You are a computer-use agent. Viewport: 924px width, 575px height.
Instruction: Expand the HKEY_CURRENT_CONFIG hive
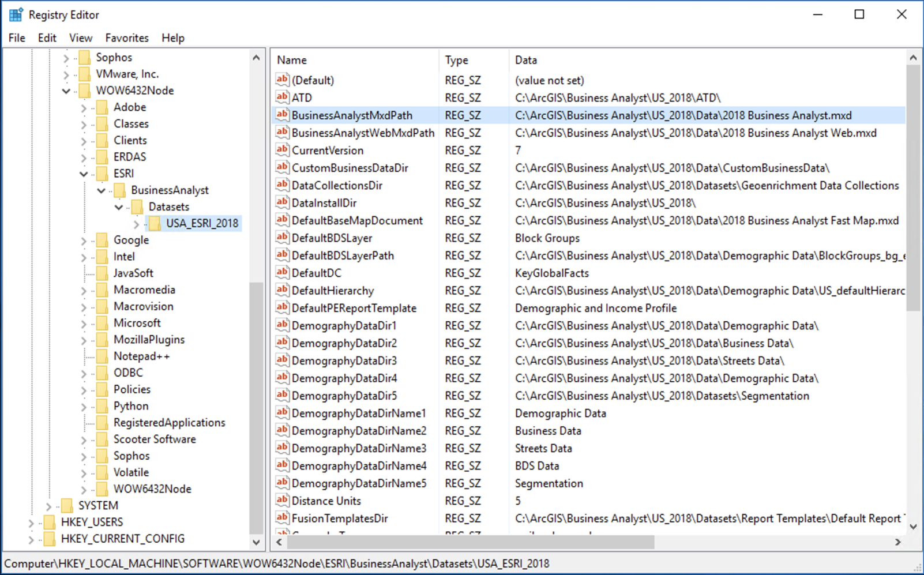(x=31, y=539)
